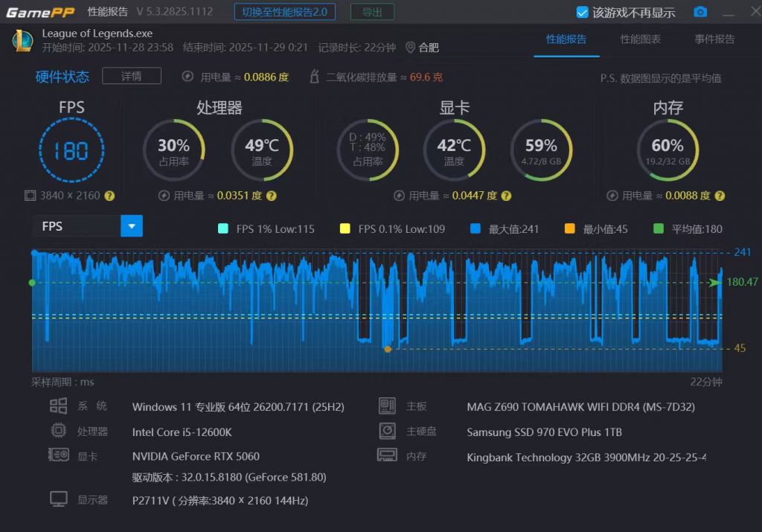Open the FPS metric dropdown arrow

pyautogui.click(x=131, y=226)
